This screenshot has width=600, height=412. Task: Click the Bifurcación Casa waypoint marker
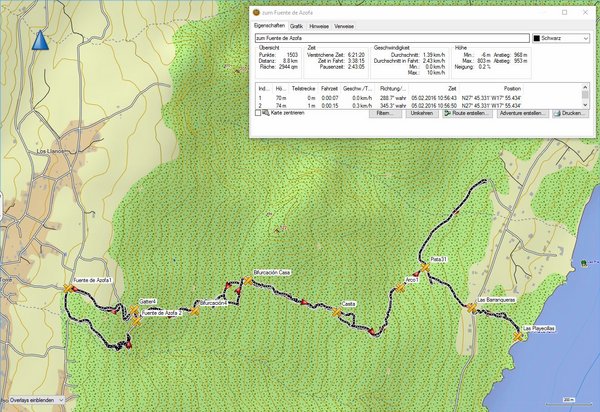click(249, 281)
